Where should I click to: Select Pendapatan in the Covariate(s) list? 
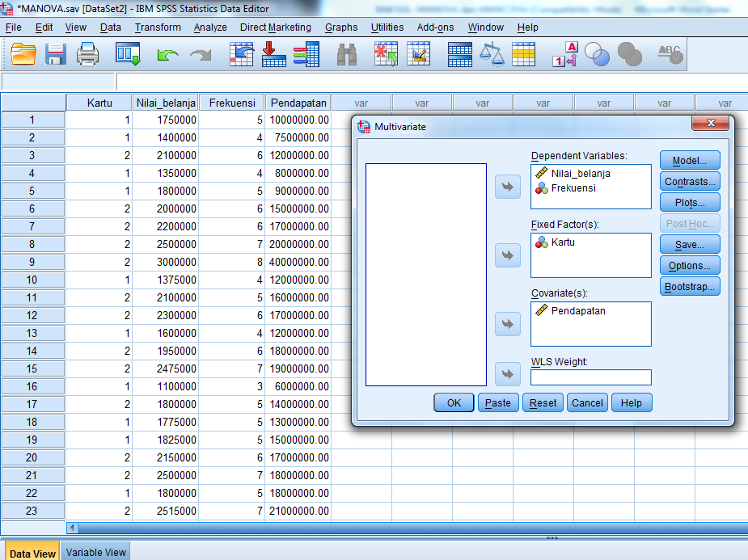point(577,311)
